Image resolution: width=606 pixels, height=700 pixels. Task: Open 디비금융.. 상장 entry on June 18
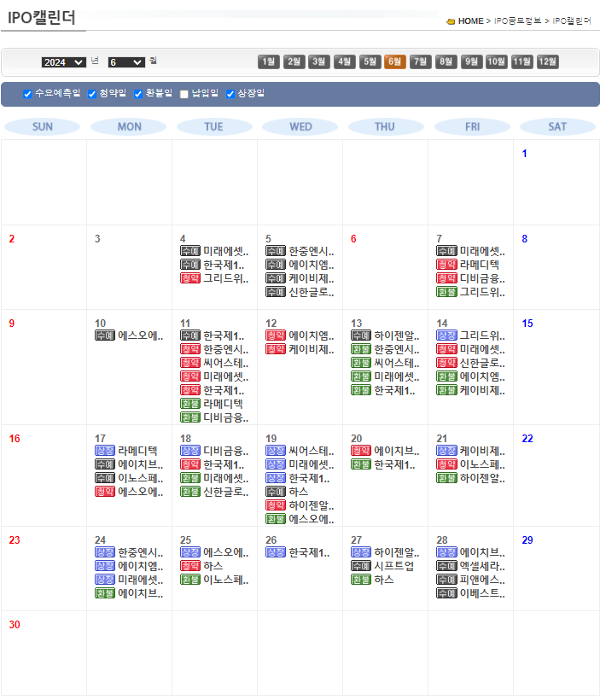click(x=226, y=451)
